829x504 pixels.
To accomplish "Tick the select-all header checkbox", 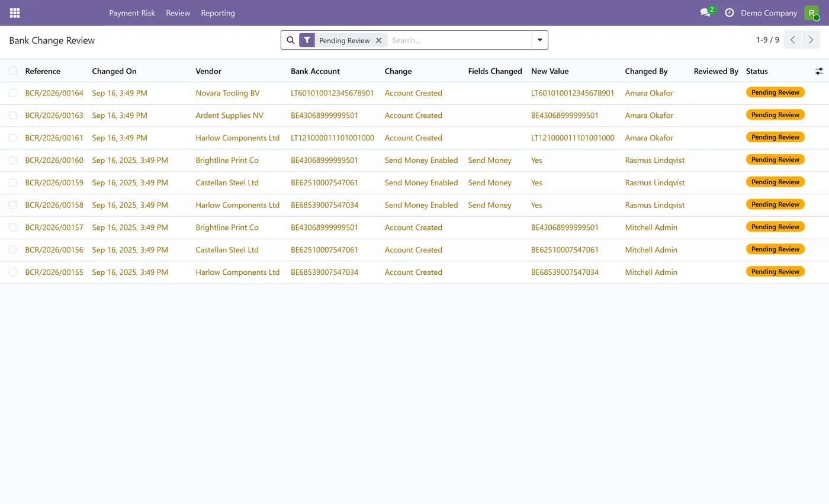I will coord(13,71).
